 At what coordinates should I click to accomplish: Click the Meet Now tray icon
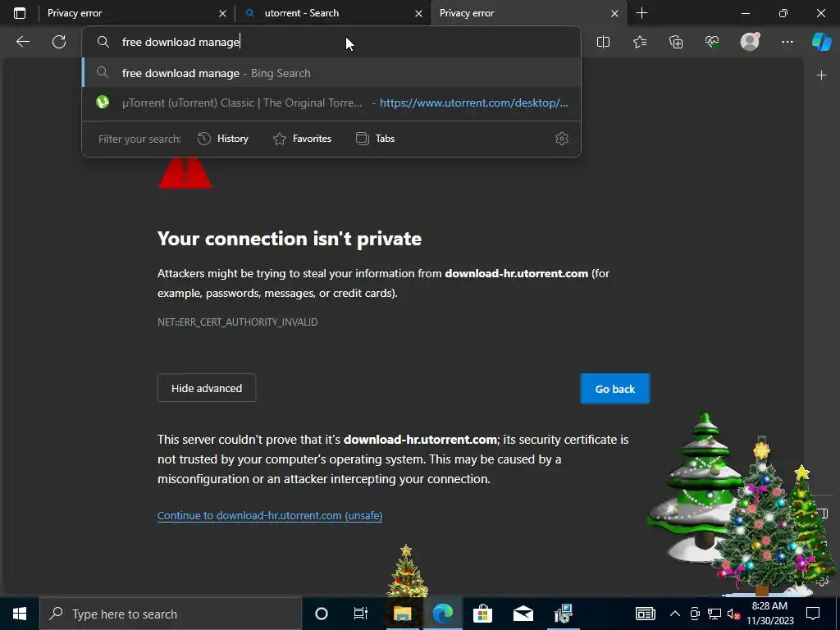(695, 614)
